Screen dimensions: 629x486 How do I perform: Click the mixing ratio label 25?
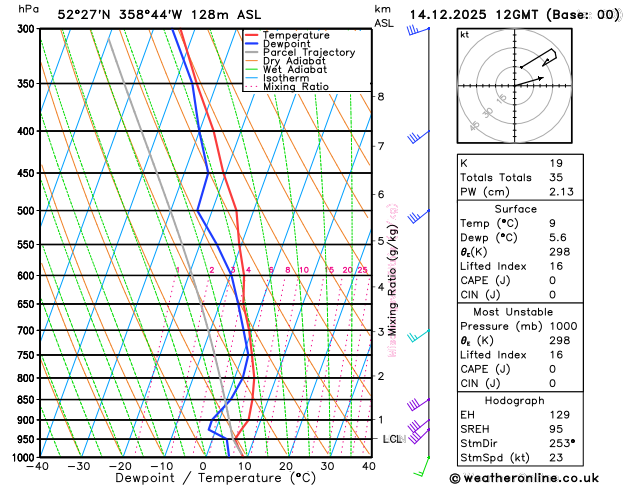click(363, 270)
